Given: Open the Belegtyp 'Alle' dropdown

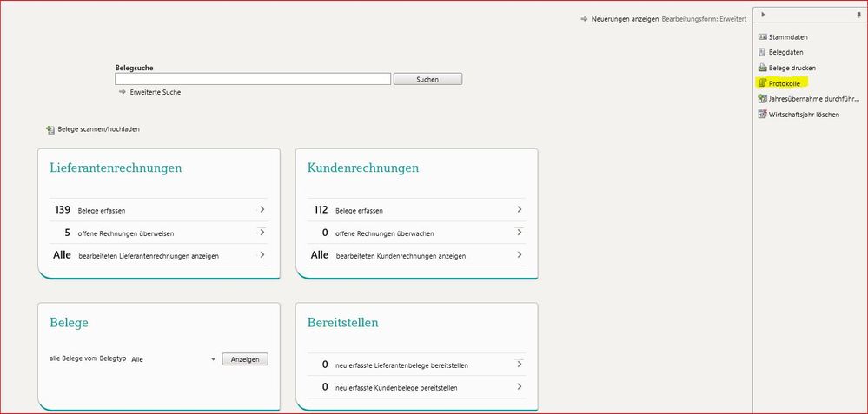Looking at the screenshot, I should click(x=213, y=359).
